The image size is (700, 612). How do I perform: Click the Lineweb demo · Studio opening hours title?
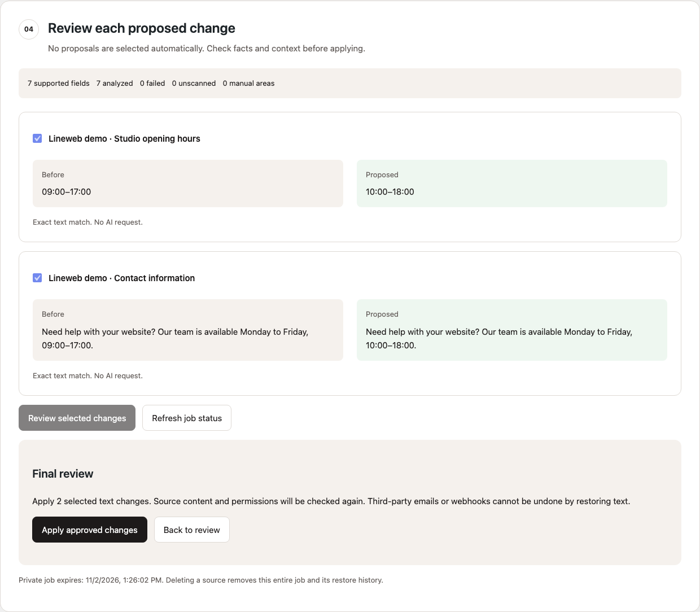[124, 138]
